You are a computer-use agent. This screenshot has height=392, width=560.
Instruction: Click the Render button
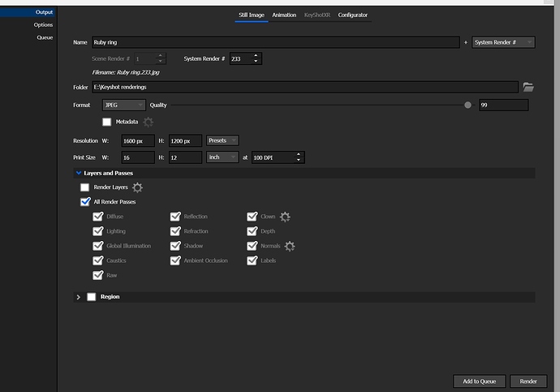pyautogui.click(x=528, y=381)
